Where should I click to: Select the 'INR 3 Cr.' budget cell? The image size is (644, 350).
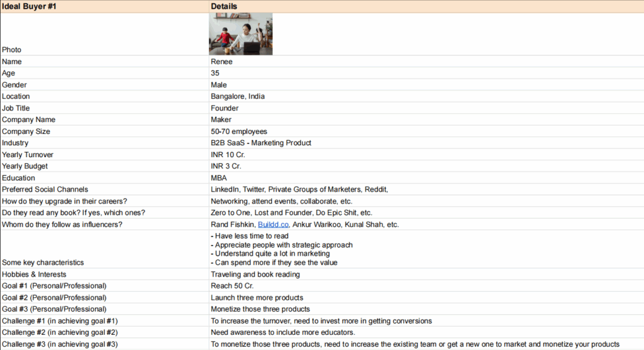227,166
